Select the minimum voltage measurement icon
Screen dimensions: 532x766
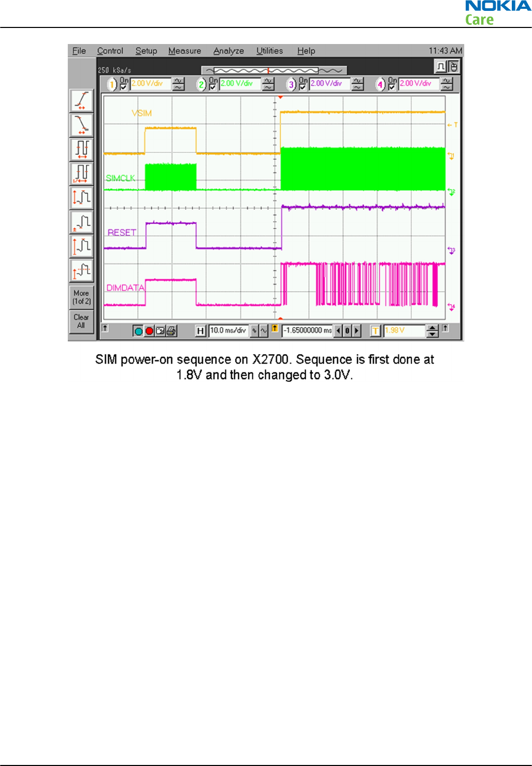[81, 222]
